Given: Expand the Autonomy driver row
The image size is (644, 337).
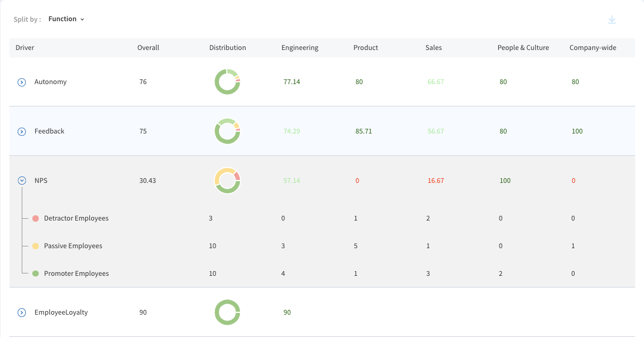Looking at the screenshot, I should pos(22,82).
